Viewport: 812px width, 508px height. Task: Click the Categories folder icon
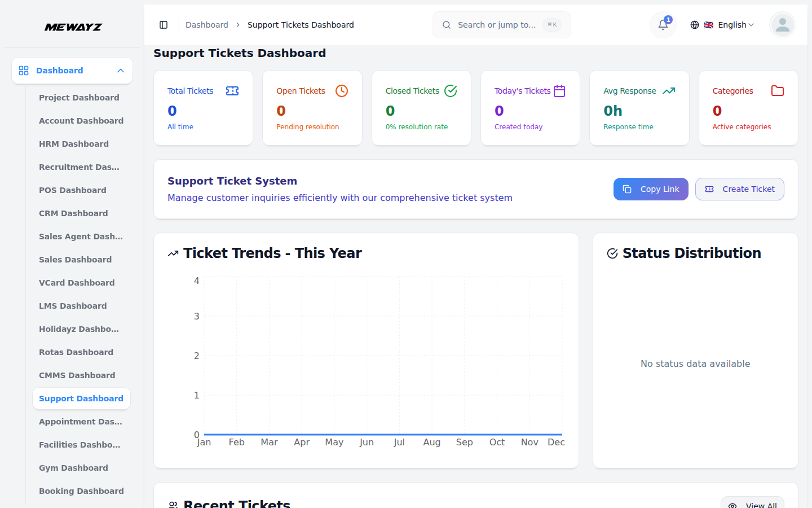point(778,90)
